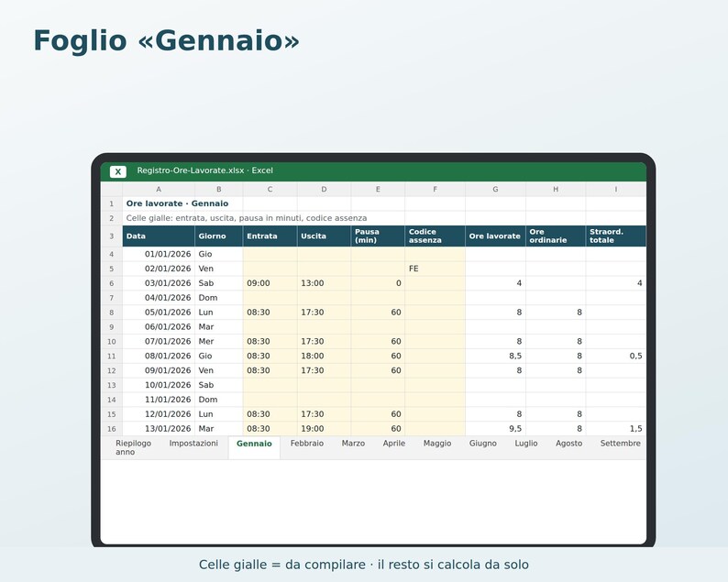Select the 'Sab' cell for 03/01/2026
Viewport: 728px width, 582px height.
219,283
